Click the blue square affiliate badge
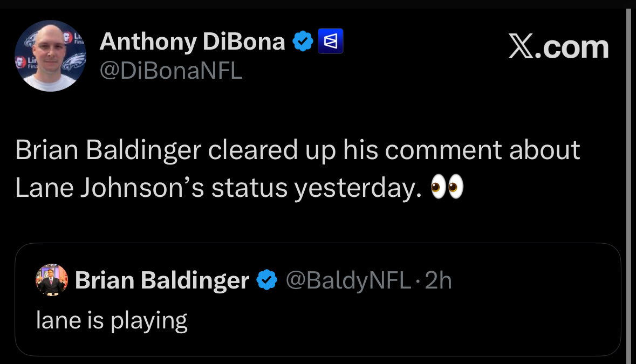The image size is (636, 364). [x=331, y=42]
